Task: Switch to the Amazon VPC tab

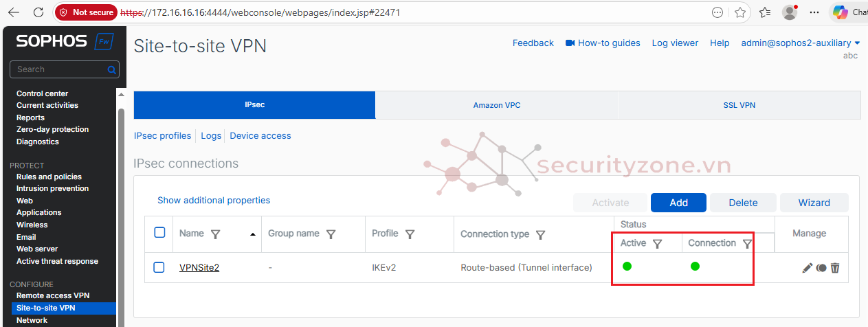Action: (x=496, y=105)
